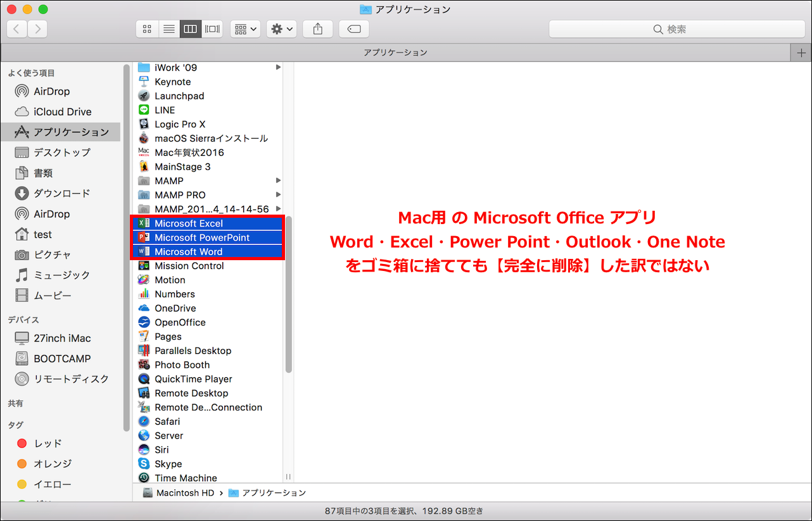
Task: Open AirDrop at the top of sidebar
Action: pyautogui.click(x=51, y=91)
